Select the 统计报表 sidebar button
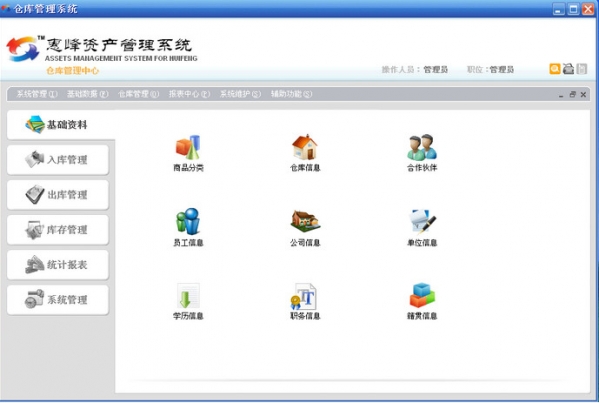 (58, 265)
